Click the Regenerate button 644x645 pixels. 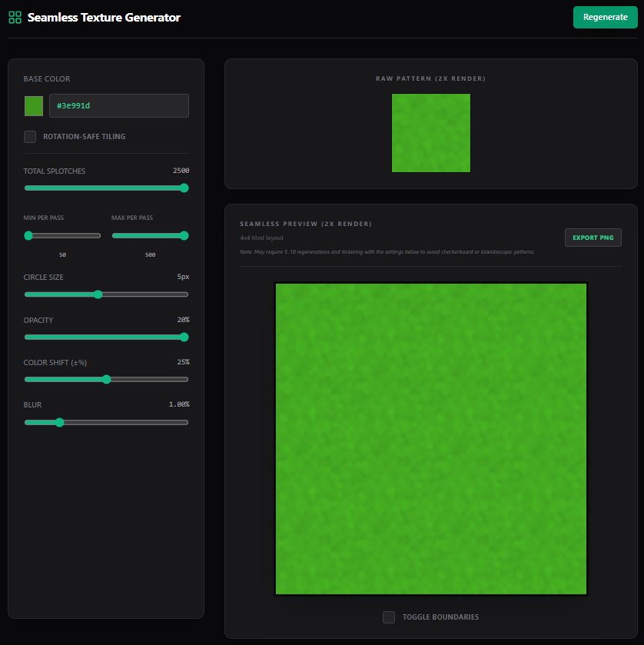pos(606,17)
